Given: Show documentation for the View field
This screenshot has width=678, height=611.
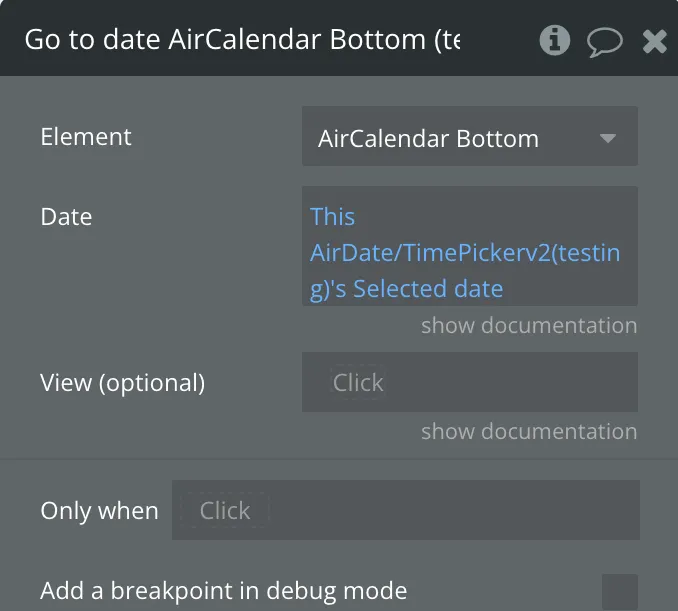Looking at the screenshot, I should click(528, 432).
